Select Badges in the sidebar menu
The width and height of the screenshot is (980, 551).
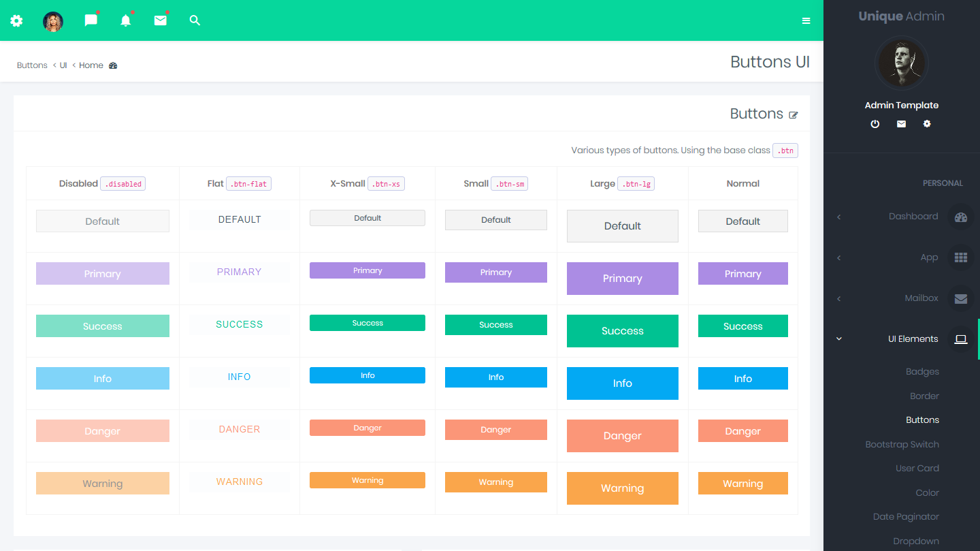(x=922, y=371)
